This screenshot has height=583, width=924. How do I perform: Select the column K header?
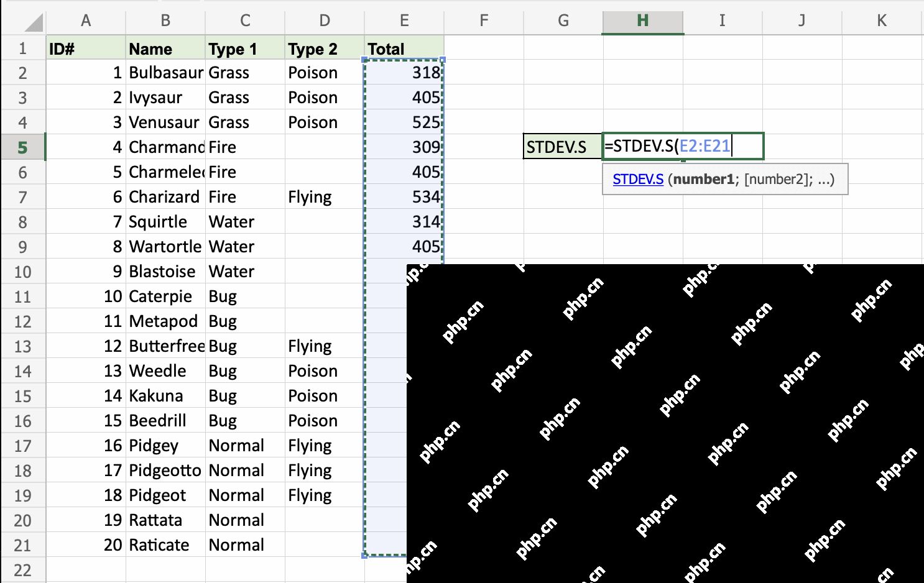pos(882,21)
